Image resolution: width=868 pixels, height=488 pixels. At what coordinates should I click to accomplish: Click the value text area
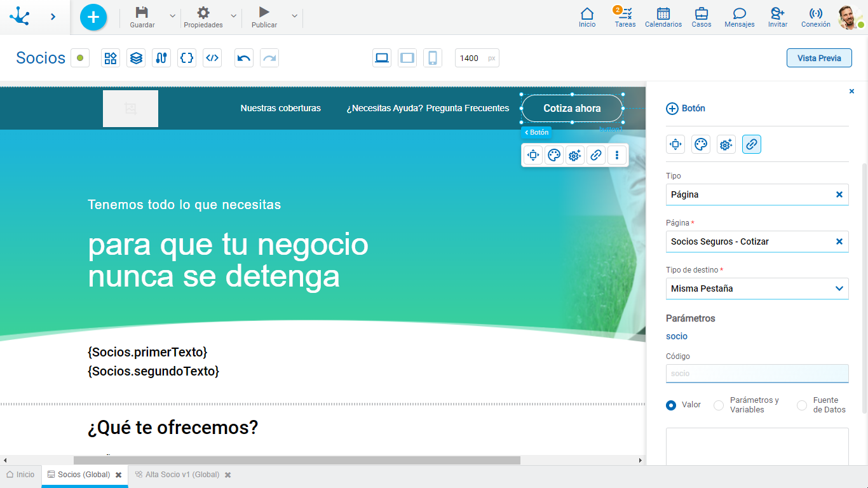pyautogui.click(x=757, y=447)
